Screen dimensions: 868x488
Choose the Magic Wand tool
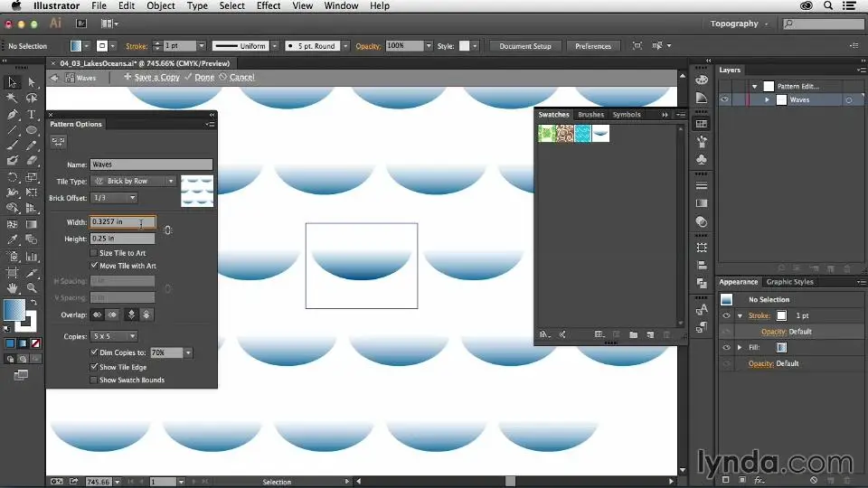click(12, 99)
